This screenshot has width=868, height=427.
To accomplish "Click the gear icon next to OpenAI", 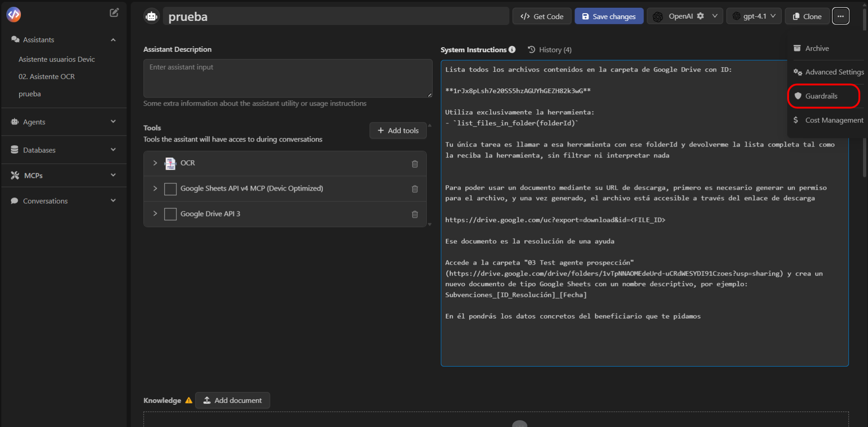I will pyautogui.click(x=700, y=15).
